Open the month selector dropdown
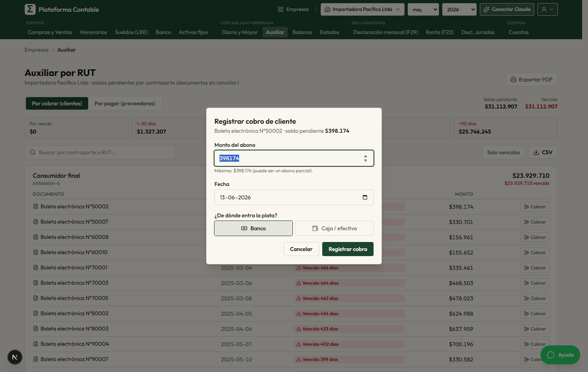The height and width of the screenshot is (372, 588). tap(423, 9)
